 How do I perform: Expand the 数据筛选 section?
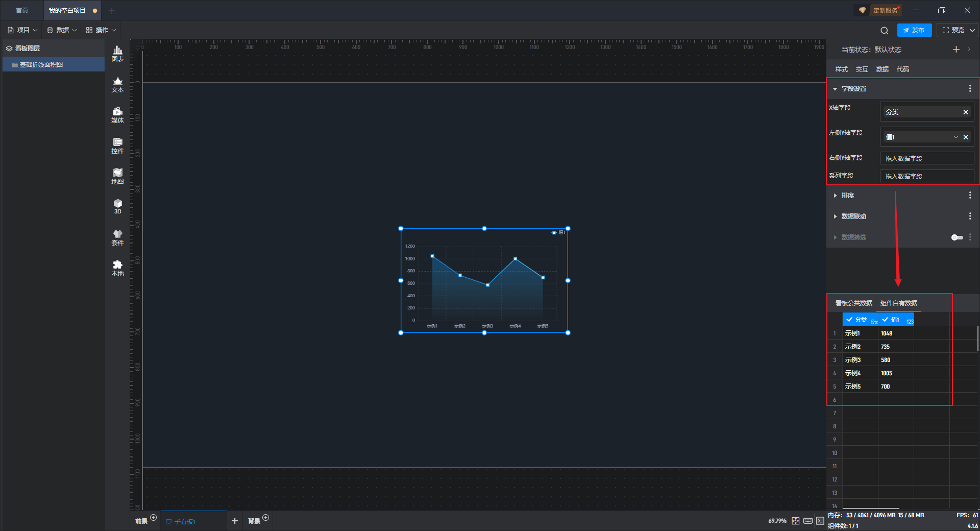835,237
